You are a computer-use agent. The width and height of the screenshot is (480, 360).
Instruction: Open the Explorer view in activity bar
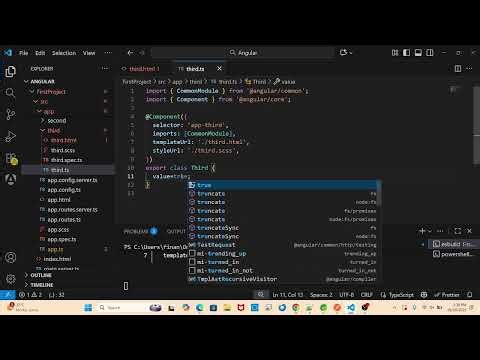[10, 71]
